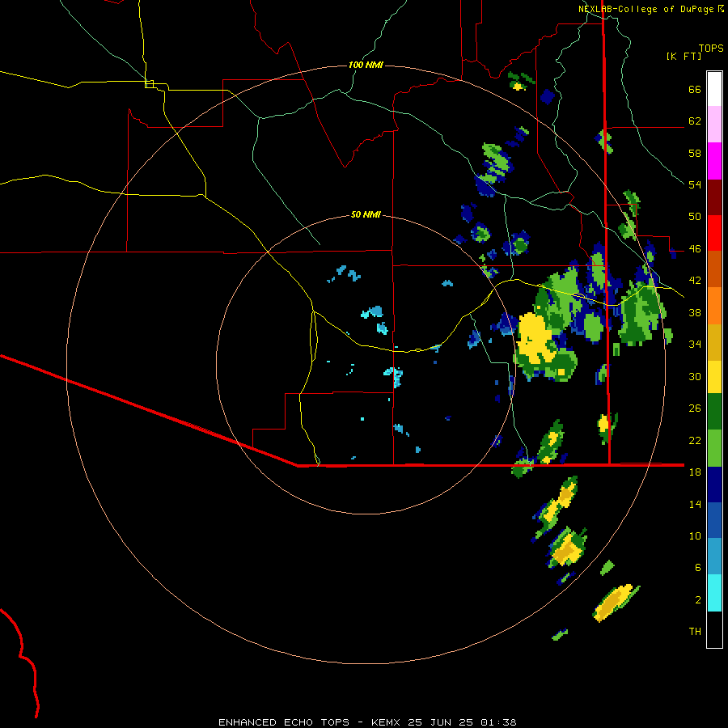Select the yellow 30 kft legend swatch

(x=714, y=377)
